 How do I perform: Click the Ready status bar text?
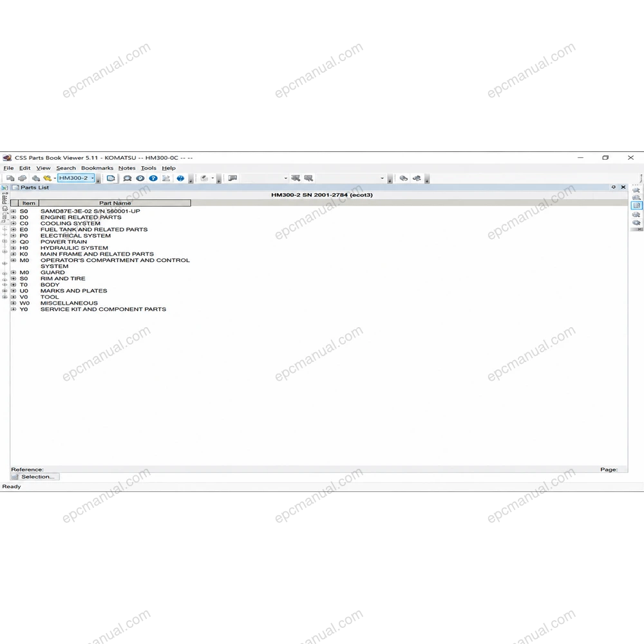[x=12, y=487]
